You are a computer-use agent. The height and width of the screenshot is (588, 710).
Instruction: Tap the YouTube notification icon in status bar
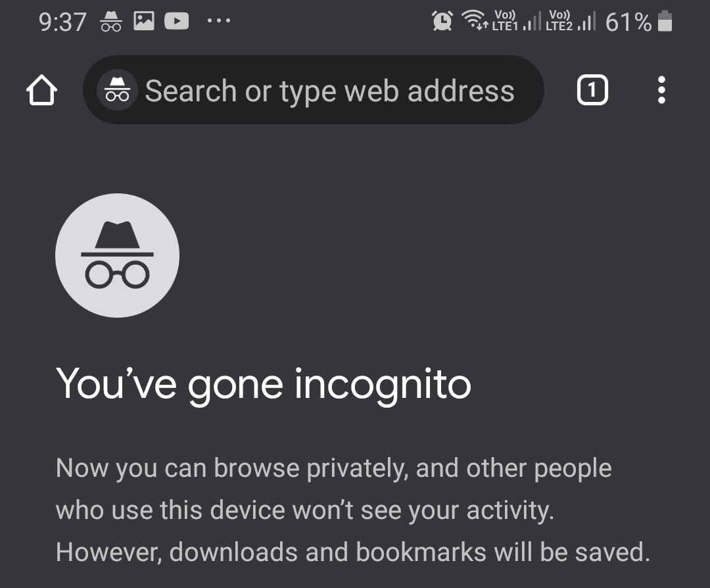(176, 22)
